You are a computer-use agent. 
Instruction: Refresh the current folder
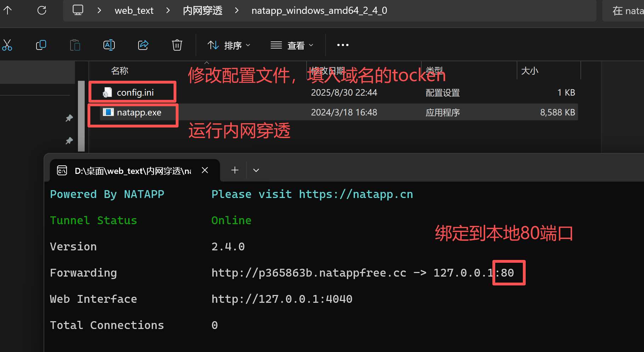point(42,11)
